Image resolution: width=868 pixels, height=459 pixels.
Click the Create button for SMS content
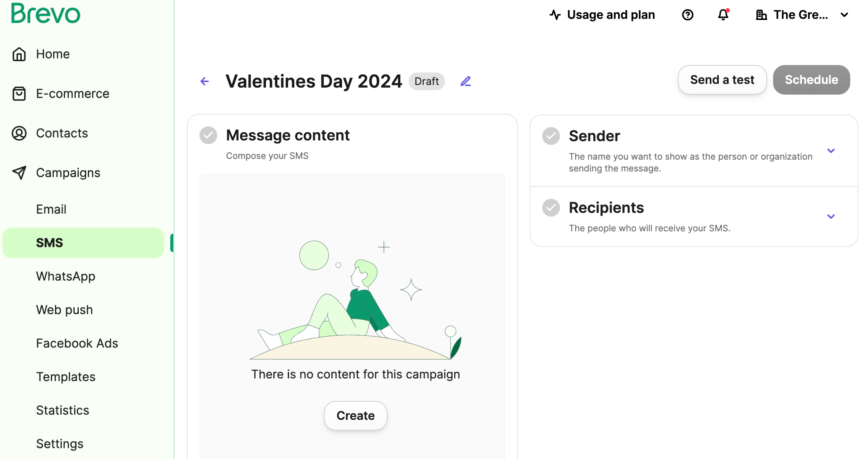(355, 416)
